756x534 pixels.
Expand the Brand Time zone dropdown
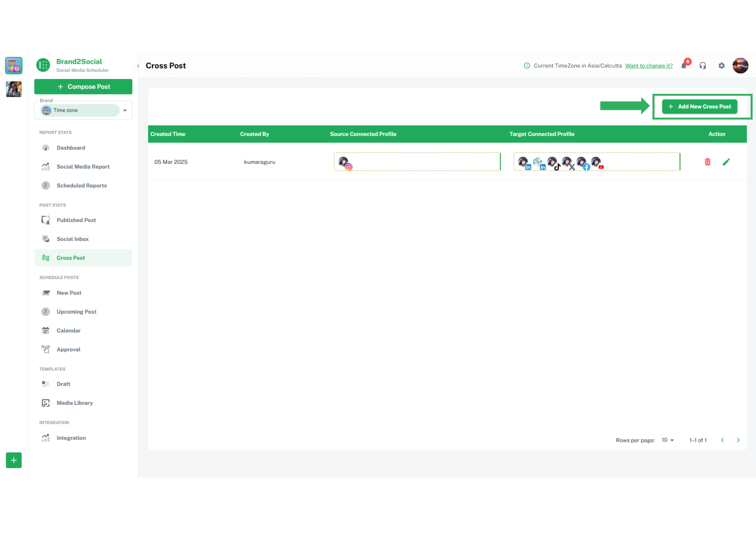125,110
